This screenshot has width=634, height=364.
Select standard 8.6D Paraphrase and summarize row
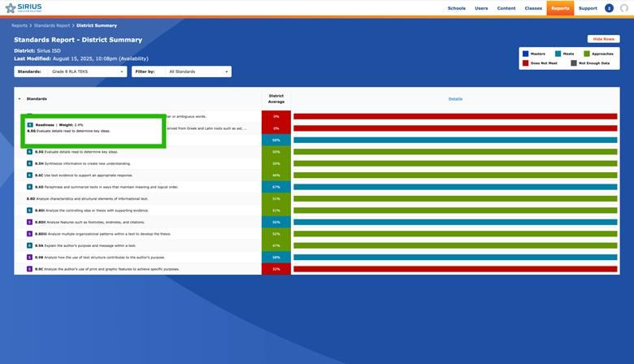[106, 187]
